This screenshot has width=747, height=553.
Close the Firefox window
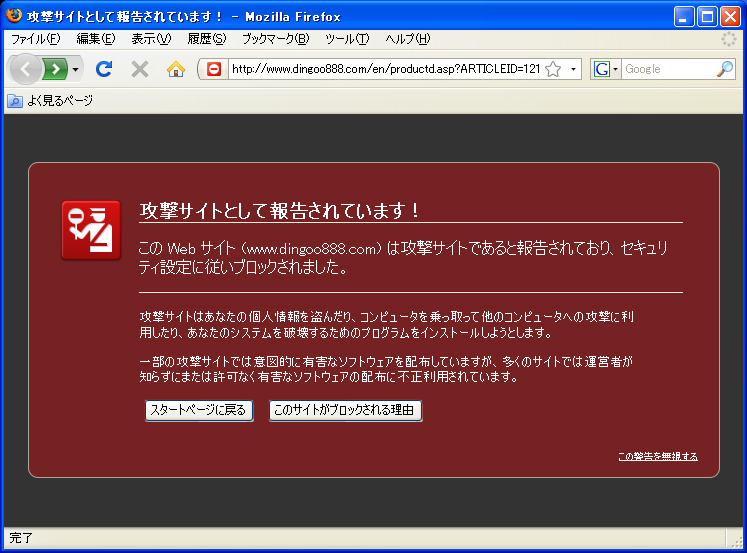(x=730, y=17)
